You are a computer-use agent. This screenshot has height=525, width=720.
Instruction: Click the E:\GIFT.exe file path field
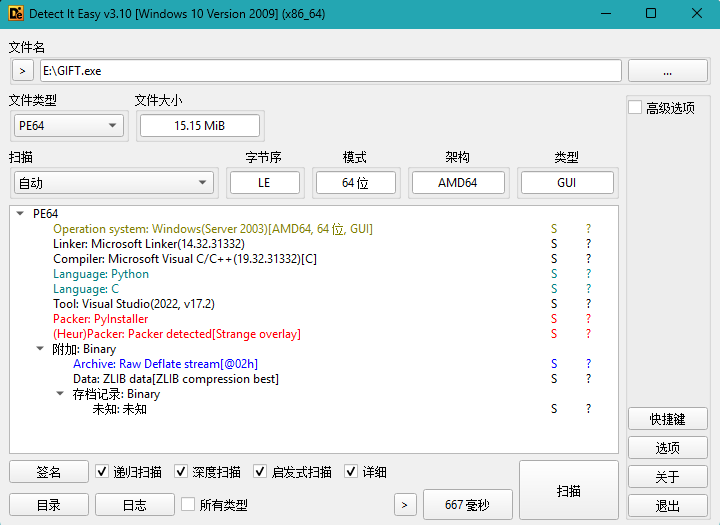pos(331,71)
